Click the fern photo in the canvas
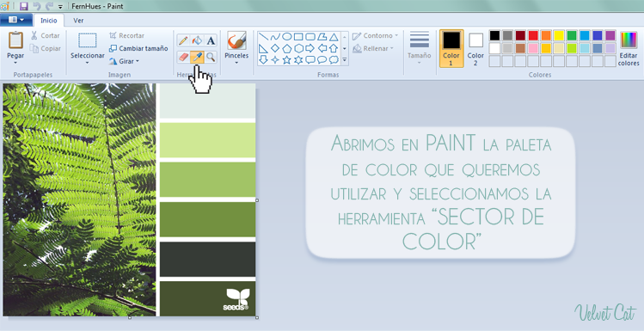The height and width of the screenshot is (331, 644). coord(79,199)
